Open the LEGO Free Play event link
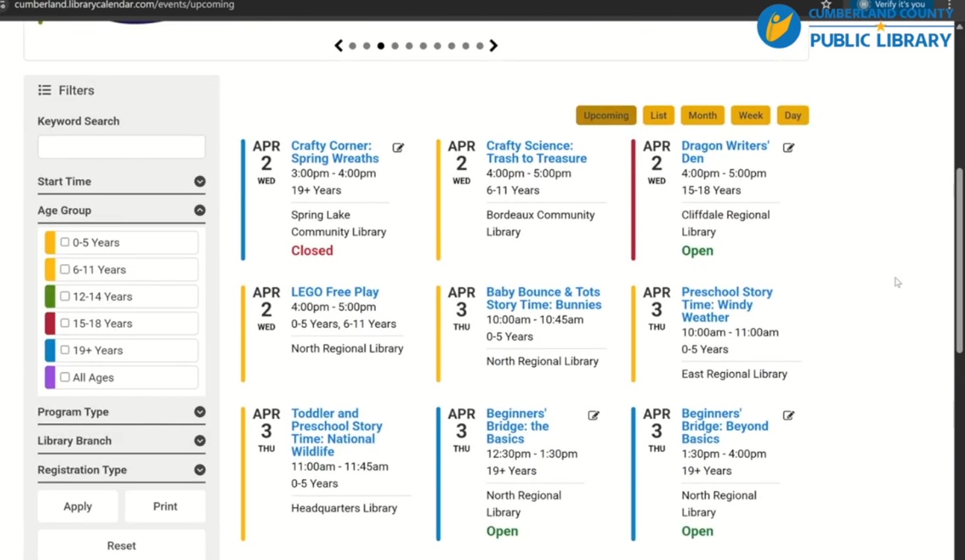 (335, 292)
